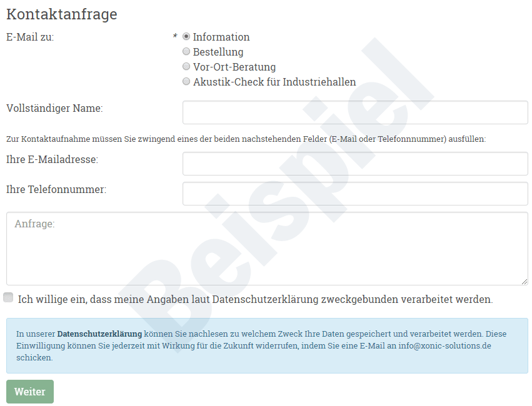Screen dimensions: 532x406
Task: Click the 'E-Mail zu:' label
Action: (x=30, y=37)
